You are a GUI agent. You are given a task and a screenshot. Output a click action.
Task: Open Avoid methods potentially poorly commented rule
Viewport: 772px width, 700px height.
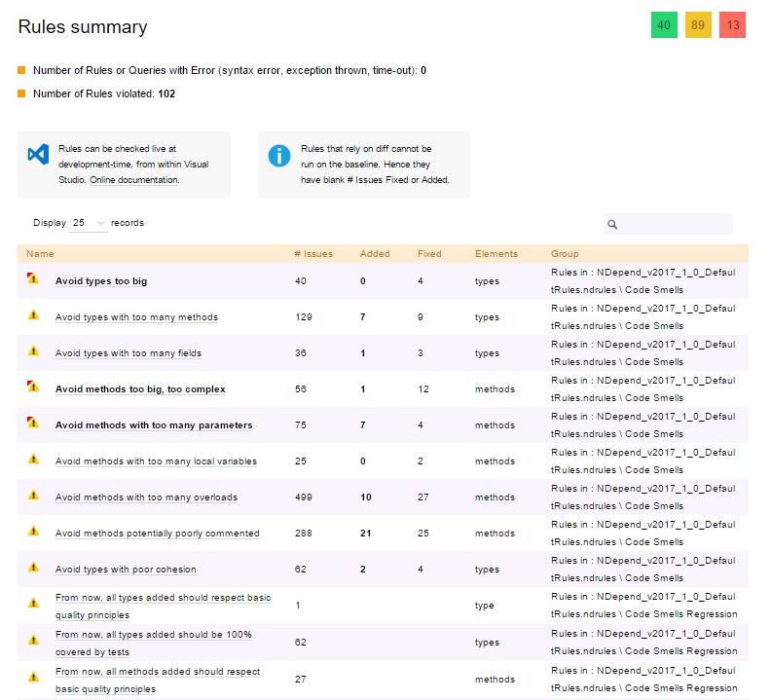(157, 534)
